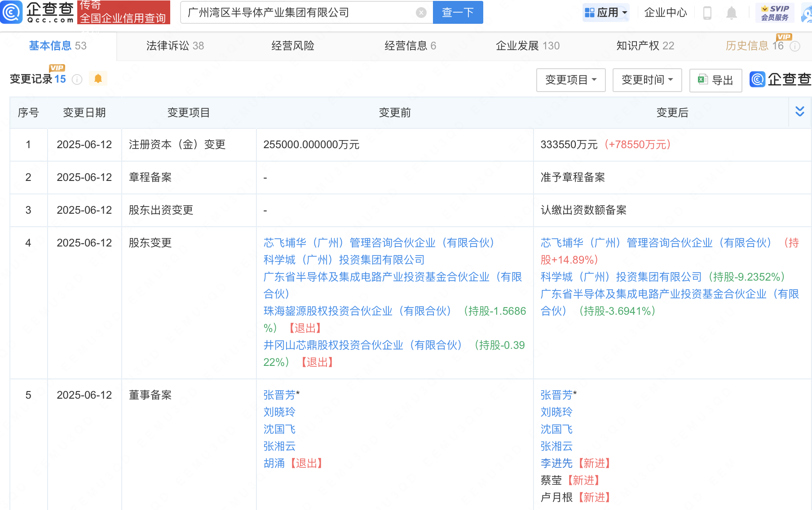The height and width of the screenshot is (510, 812).
Task: Open 芯飞埔华 link in 变更前 column
Action: point(379,243)
